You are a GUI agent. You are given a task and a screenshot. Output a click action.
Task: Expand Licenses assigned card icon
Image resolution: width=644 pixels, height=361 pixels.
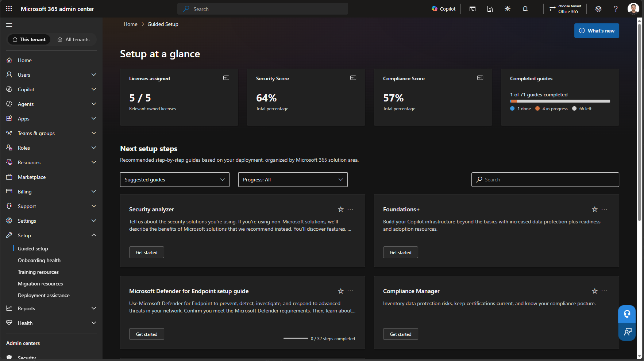tap(226, 78)
